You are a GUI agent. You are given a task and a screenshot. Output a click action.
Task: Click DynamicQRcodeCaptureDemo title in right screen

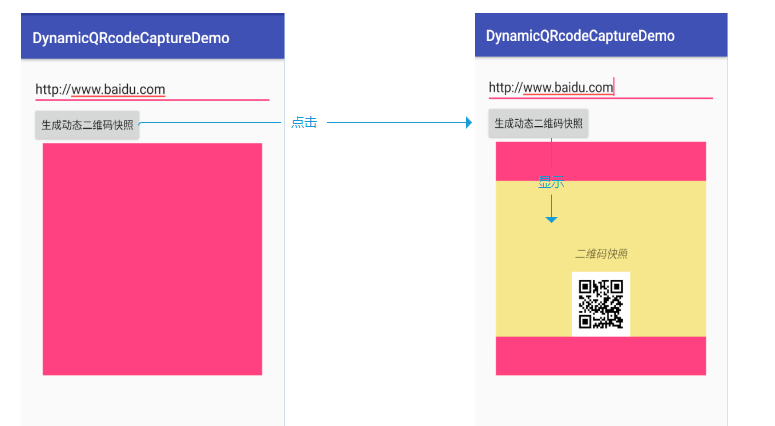pos(580,36)
